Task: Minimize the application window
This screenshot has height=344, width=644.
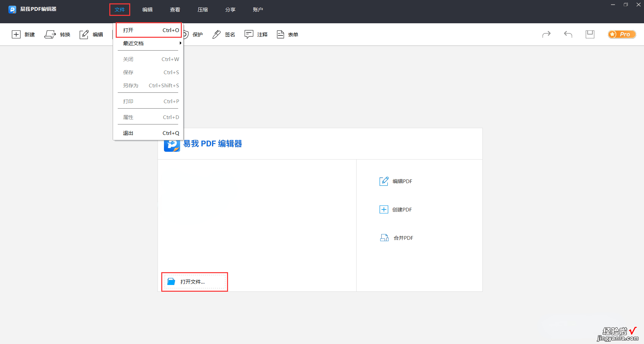Action: 613,5
